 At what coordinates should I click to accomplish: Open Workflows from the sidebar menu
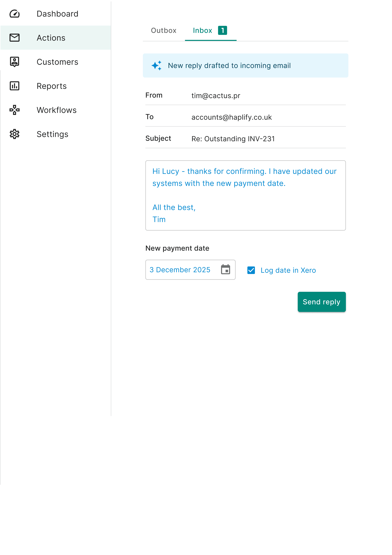pyautogui.click(x=57, y=110)
